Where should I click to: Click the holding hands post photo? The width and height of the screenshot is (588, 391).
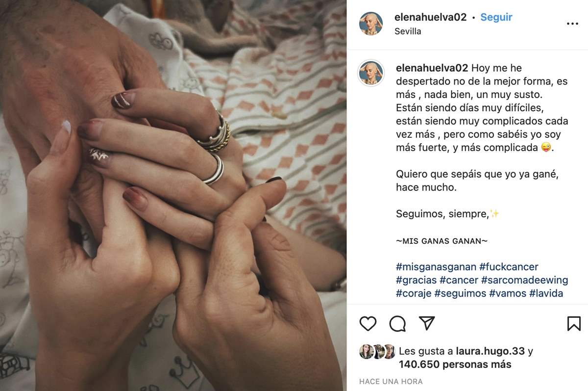pyautogui.click(x=173, y=195)
